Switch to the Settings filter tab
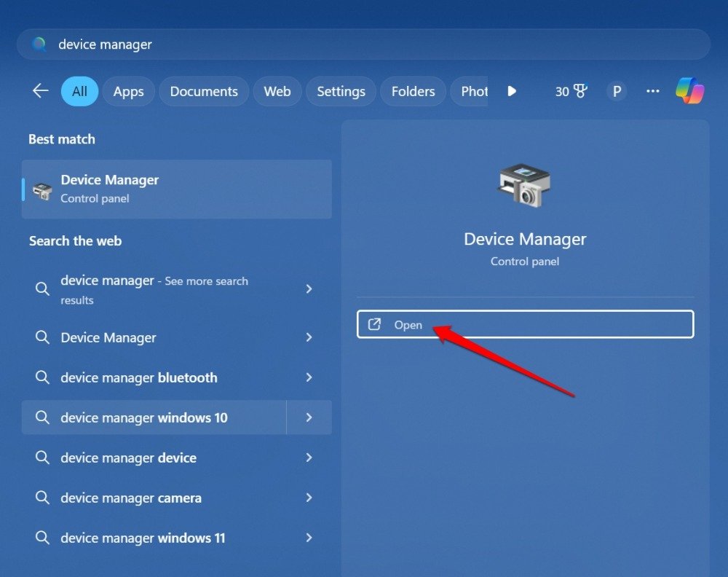The height and width of the screenshot is (577, 728). (341, 91)
